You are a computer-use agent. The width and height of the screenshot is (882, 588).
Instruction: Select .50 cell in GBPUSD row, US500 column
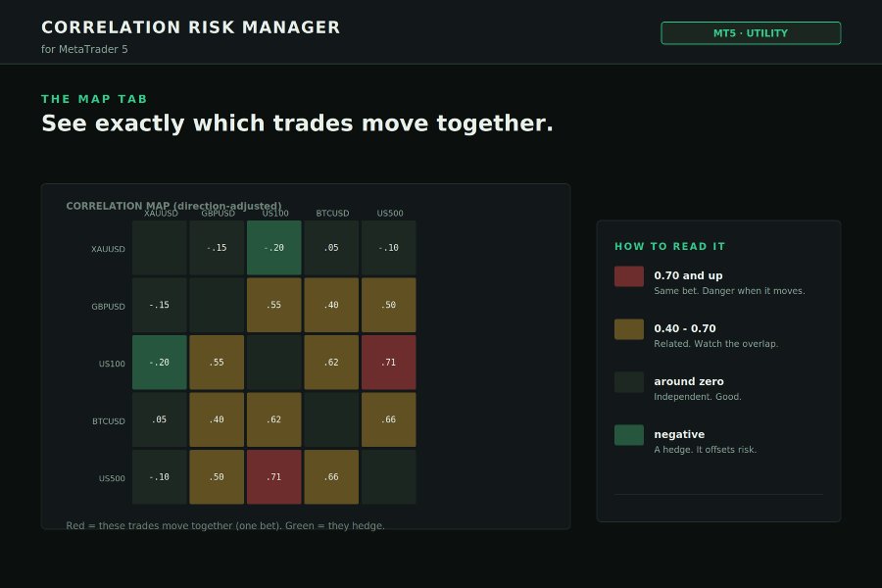point(389,305)
